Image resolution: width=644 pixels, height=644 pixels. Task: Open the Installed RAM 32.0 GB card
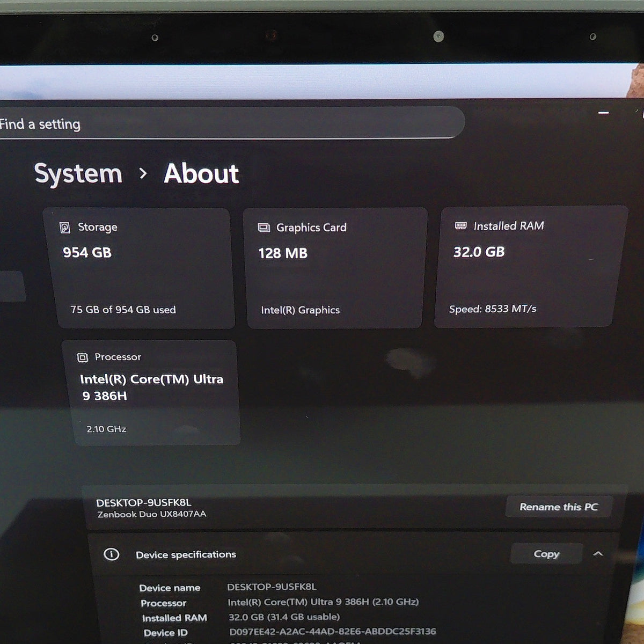[x=531, y=267]
